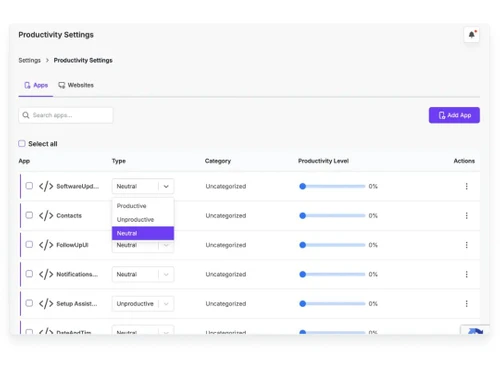Image resolution: width=500 pixels, height=375 pixels.
Task: Switch to the Websites tab
Action: [x=76, y=85]
